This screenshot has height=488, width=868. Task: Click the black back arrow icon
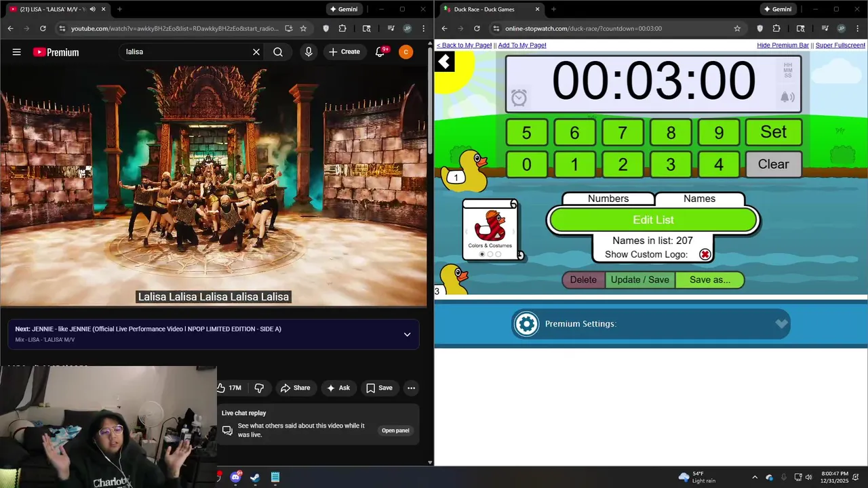click(444, 62)
